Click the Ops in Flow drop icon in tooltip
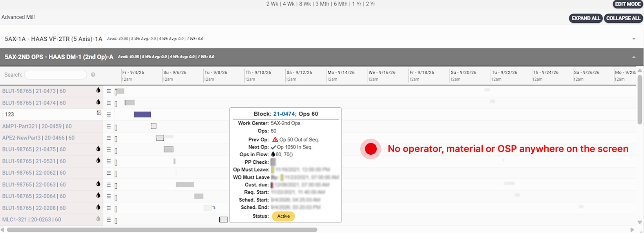This screenshot has height=235, width=644. [273, 154]
